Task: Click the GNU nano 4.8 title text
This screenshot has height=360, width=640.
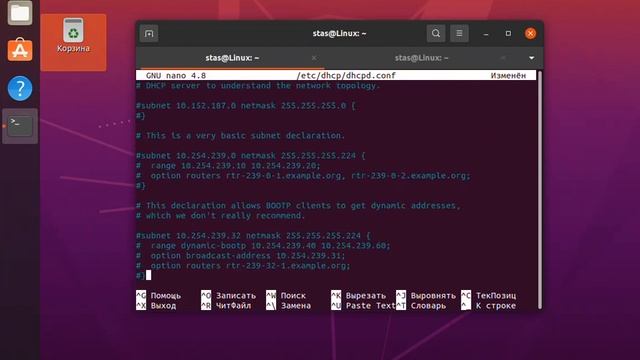Action: [176, 76]
